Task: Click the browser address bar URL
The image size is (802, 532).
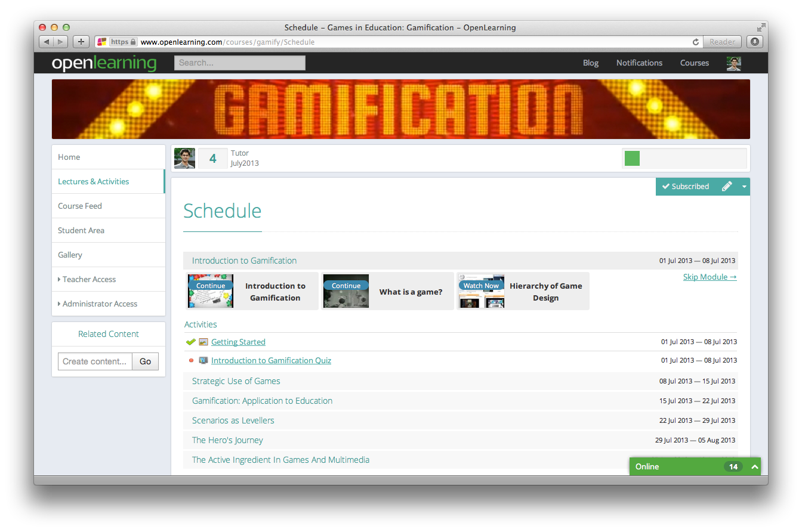Action: (227, 42)
